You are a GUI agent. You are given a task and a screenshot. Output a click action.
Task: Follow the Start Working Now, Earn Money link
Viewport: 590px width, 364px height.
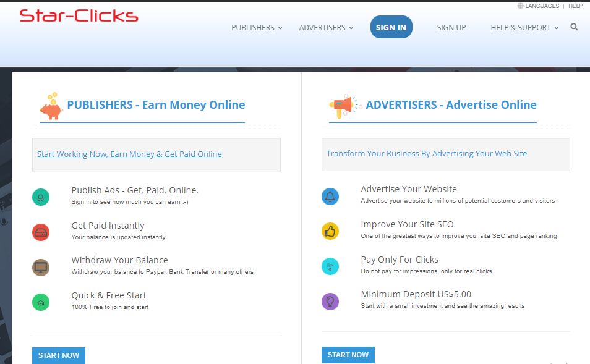129,154
